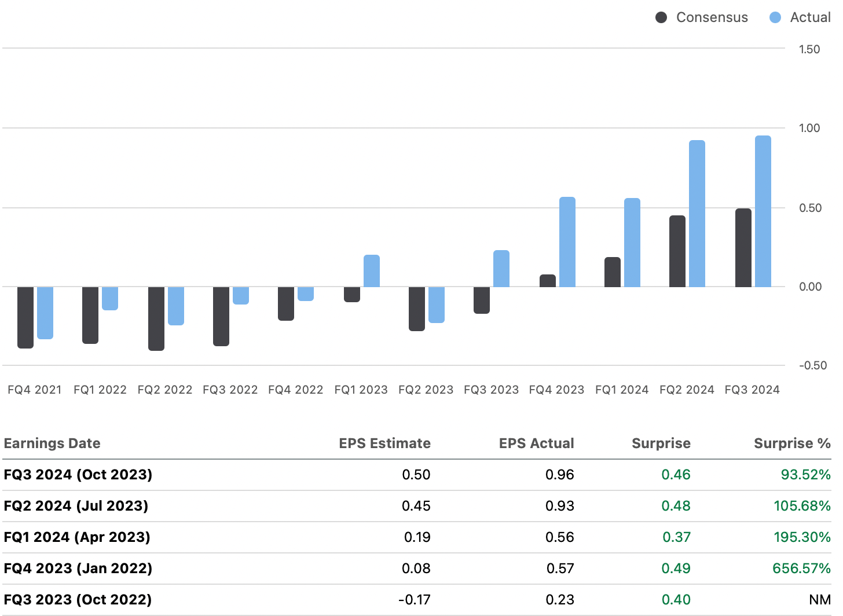Viewport: 843px width, 616px height.
Task: Click the FQ4 2023 axis label
Action: pyautogui.click(x=556, y=390)
